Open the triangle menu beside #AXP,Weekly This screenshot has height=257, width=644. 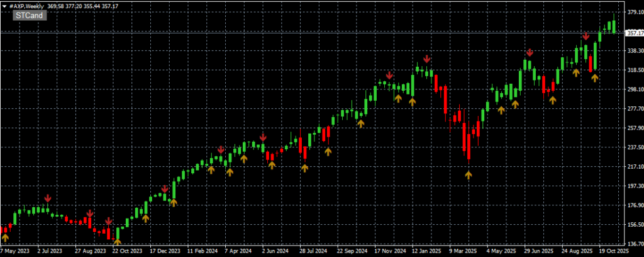coord(4,6)
